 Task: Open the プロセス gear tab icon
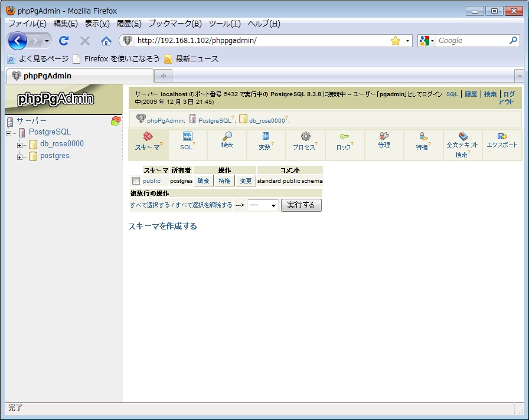pos(306,136)
